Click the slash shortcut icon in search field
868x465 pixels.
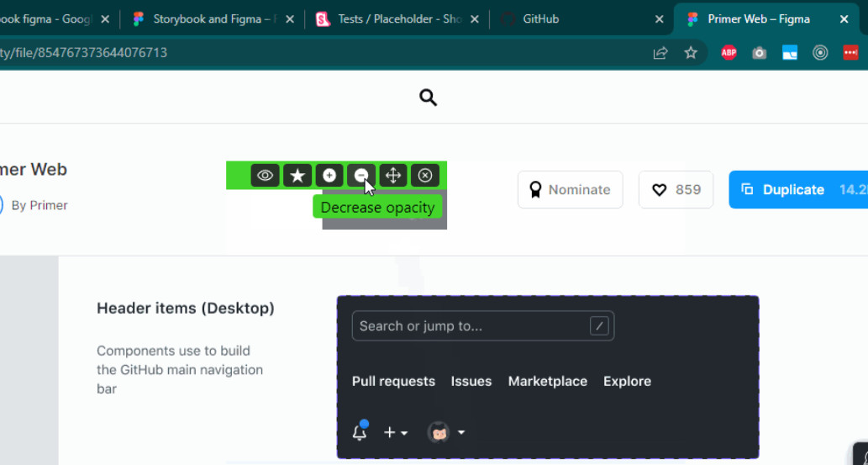pyautogui.click(x=599, y=326)
